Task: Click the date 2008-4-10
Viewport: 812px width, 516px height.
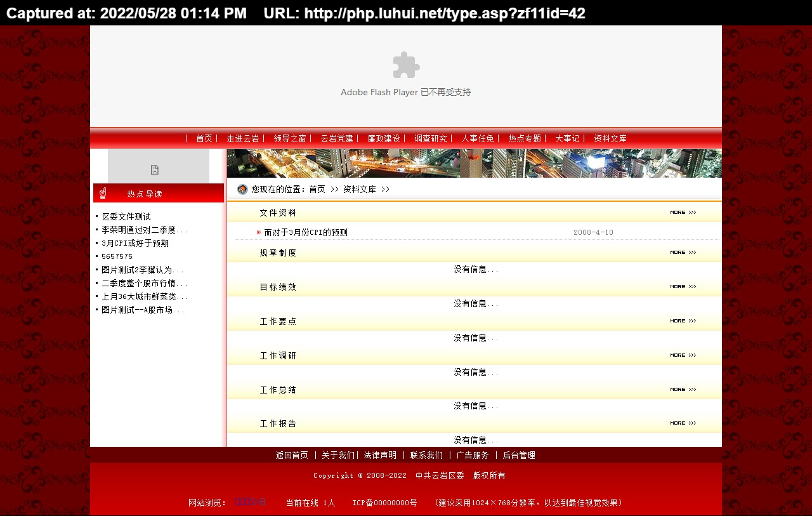Action: click(x=593, y=232)
